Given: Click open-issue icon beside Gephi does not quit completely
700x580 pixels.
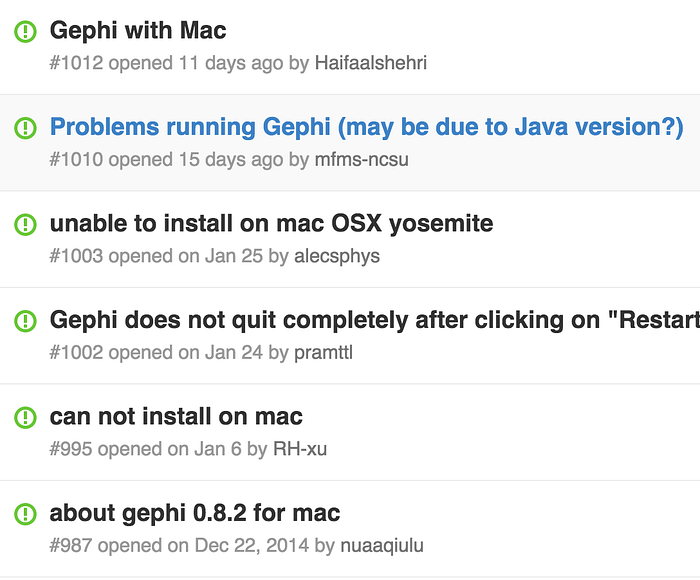Looking at the screenshot, I should [x=25, y=321].
